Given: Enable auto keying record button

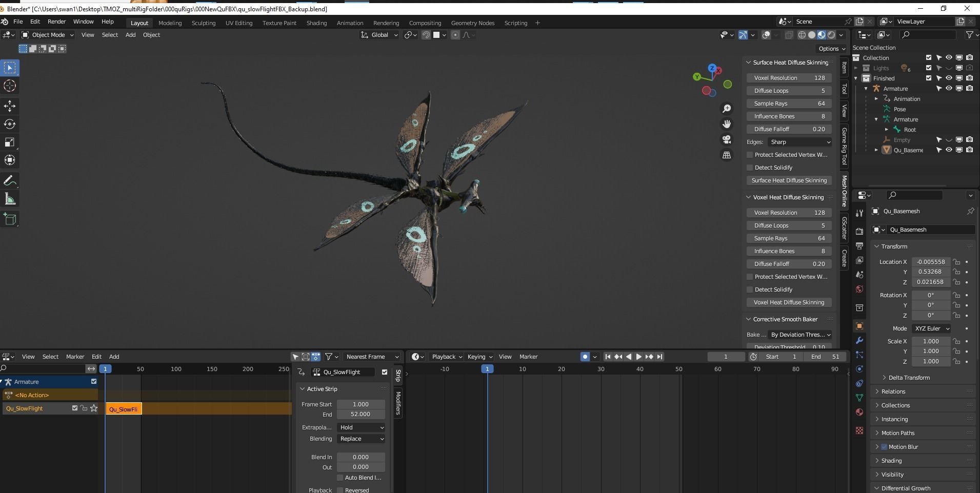Looking at the screenshot, I should click(585, 357).
